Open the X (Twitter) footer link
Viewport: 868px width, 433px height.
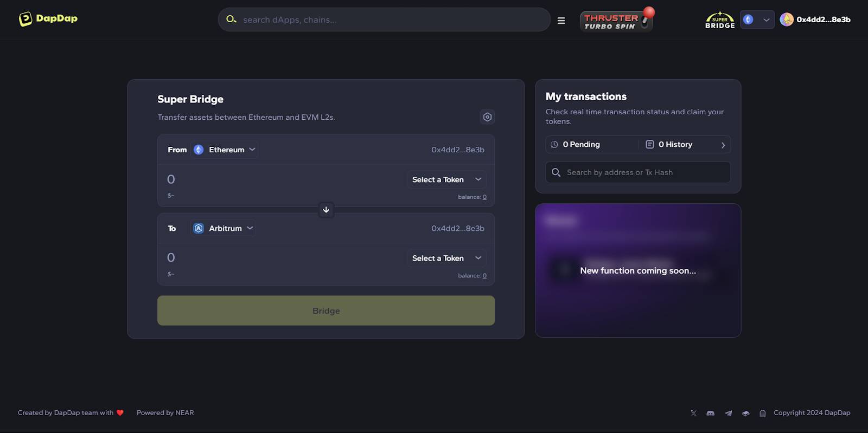(x=693, y=413)
